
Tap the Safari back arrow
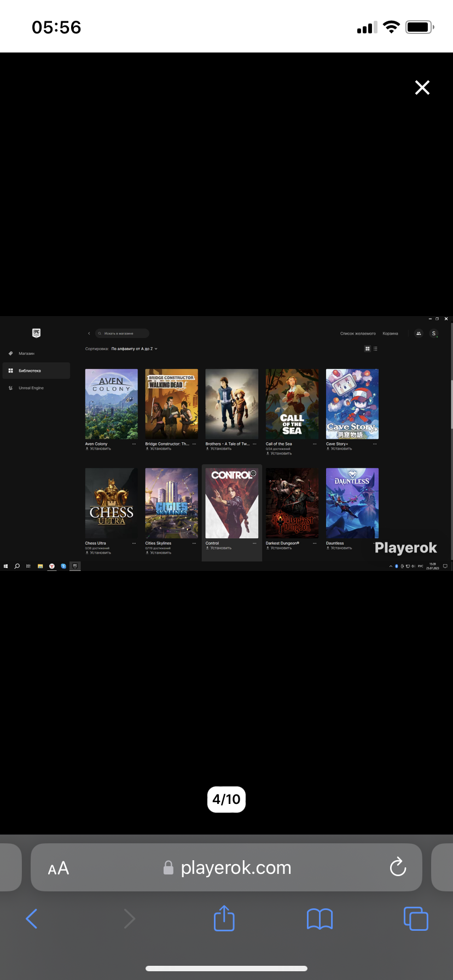[32, 919]
